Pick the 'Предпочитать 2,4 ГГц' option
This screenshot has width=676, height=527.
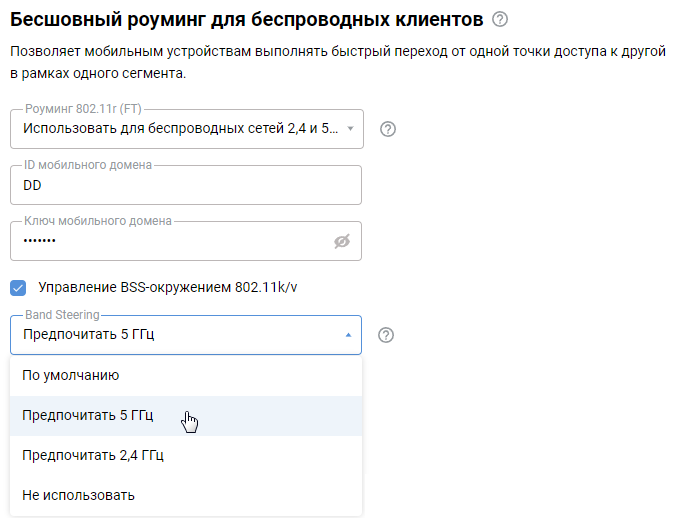tap(93, 455)
